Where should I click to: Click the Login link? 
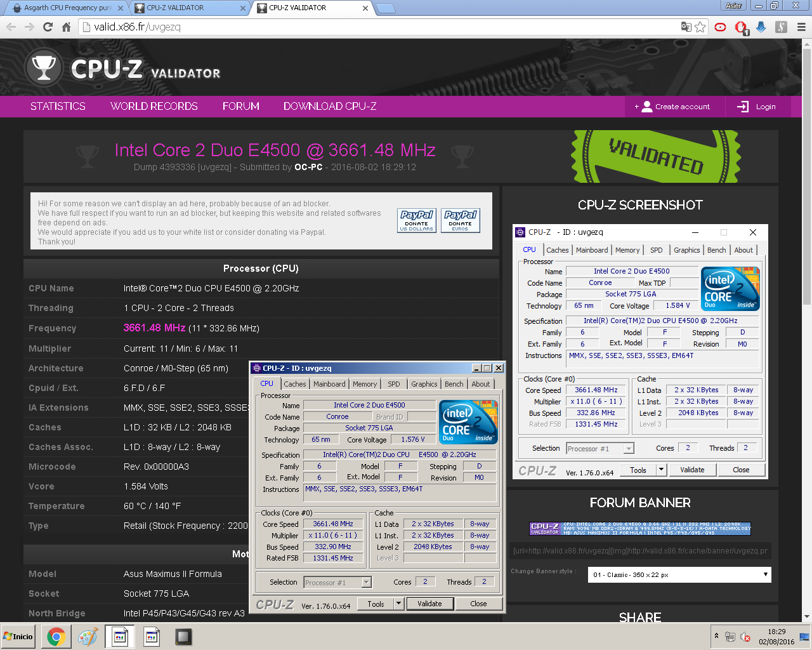click(x=766, y=107)
